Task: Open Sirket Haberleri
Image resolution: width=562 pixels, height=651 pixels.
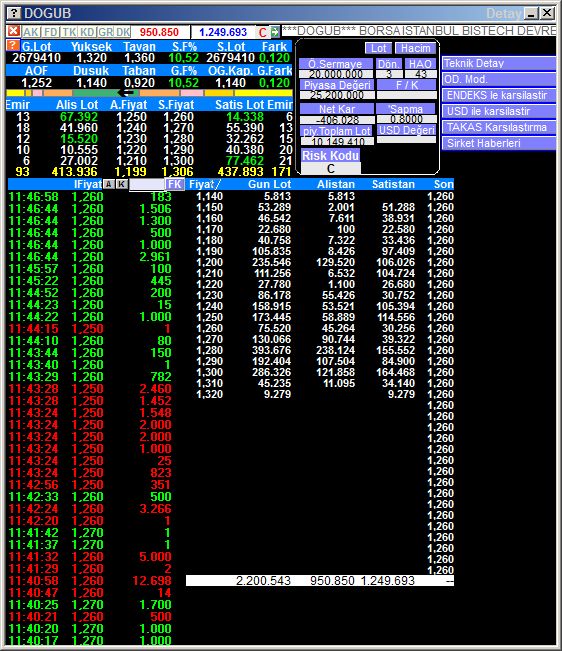Action: point(498,143)
